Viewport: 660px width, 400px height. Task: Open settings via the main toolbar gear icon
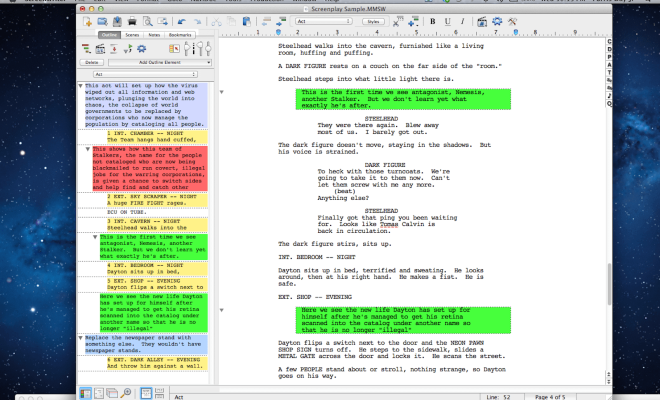click(497, 21)
